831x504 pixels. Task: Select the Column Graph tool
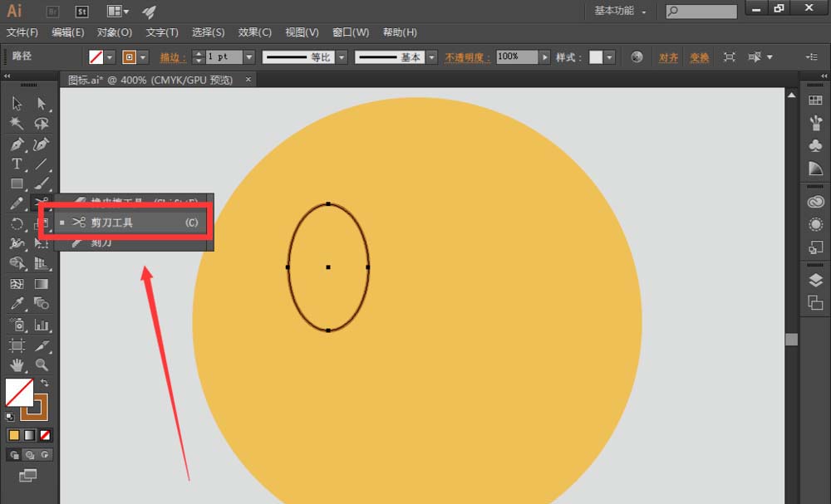pos(42,324)
